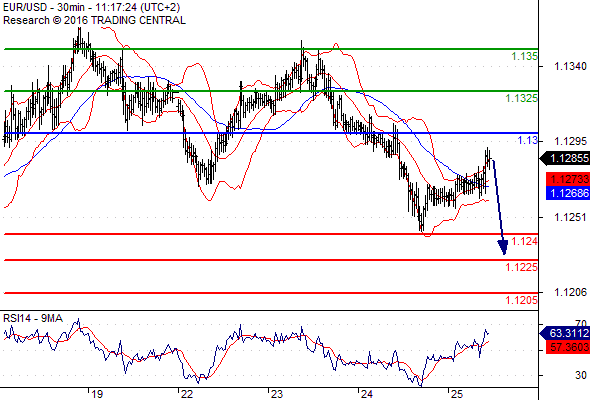Image resolution: width=590 pixels, height=400 pixels.
Task: Select date marker 19 on time axis
Action: tap(97, 394)
